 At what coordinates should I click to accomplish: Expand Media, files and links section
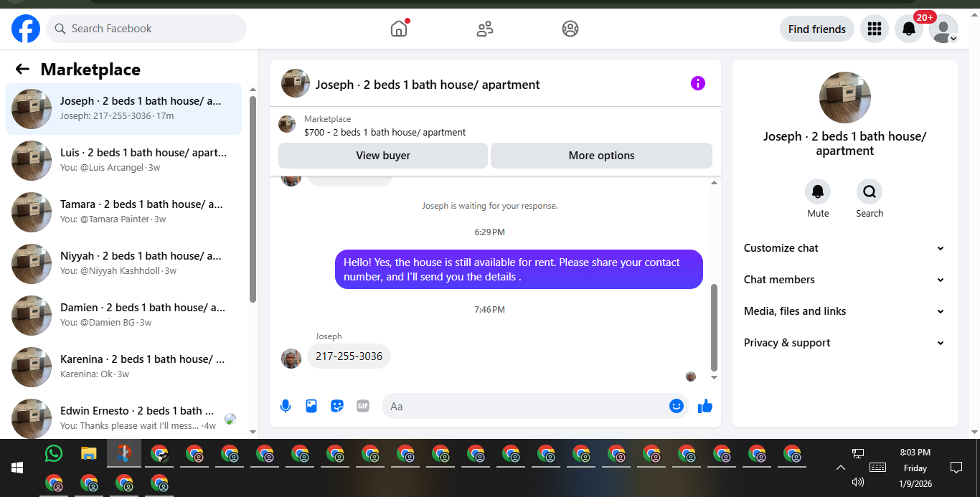click(x=844, y=311)
